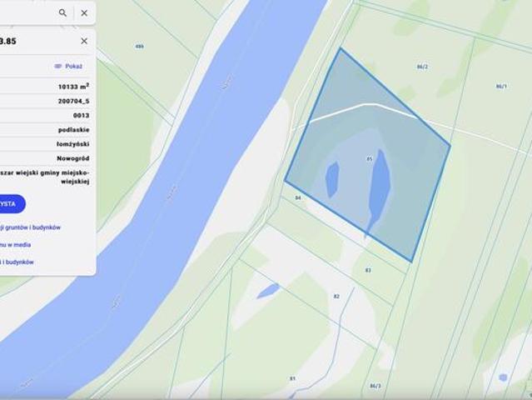The image size is (532, 400).
Task: Select parcel labeled 86/1 on map
Action: point(501,86)
